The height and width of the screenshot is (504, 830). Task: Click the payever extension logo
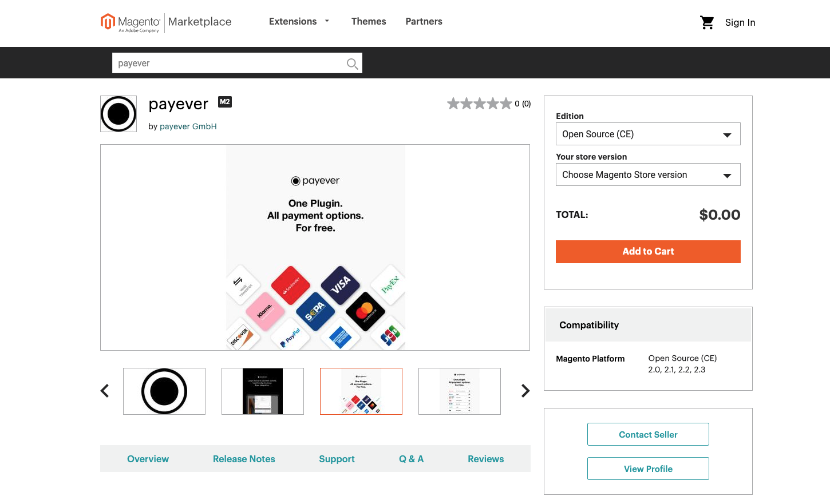click(118, 114)
